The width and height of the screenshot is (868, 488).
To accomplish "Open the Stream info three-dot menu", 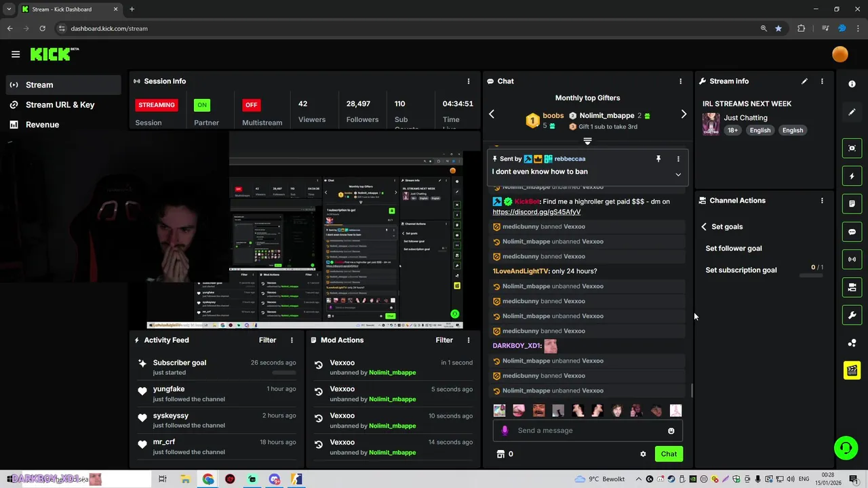I will [x=822, y=81].
